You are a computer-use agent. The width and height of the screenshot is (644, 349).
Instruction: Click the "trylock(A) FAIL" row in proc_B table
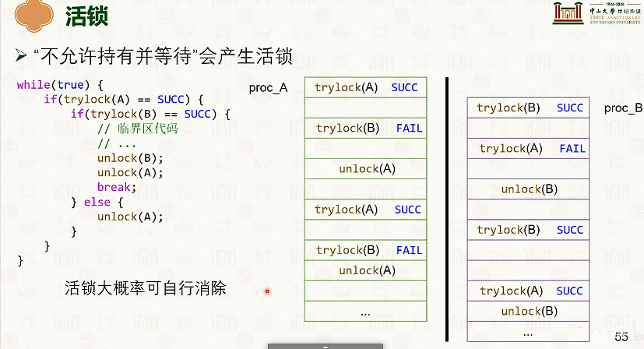[x=528, y=148]
